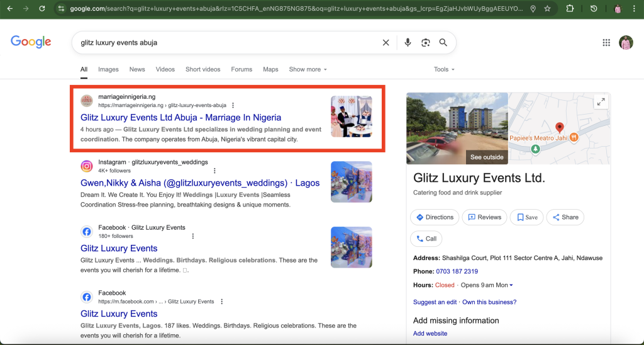644x345 pixels.
Task: Open the Google apps grid icon
Action: coord(606,42)
